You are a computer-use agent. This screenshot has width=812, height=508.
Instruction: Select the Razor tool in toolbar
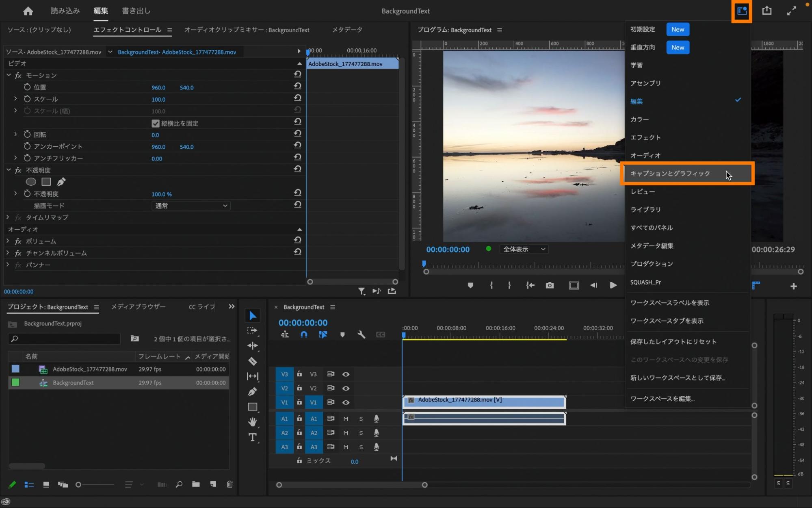(252, 361)
